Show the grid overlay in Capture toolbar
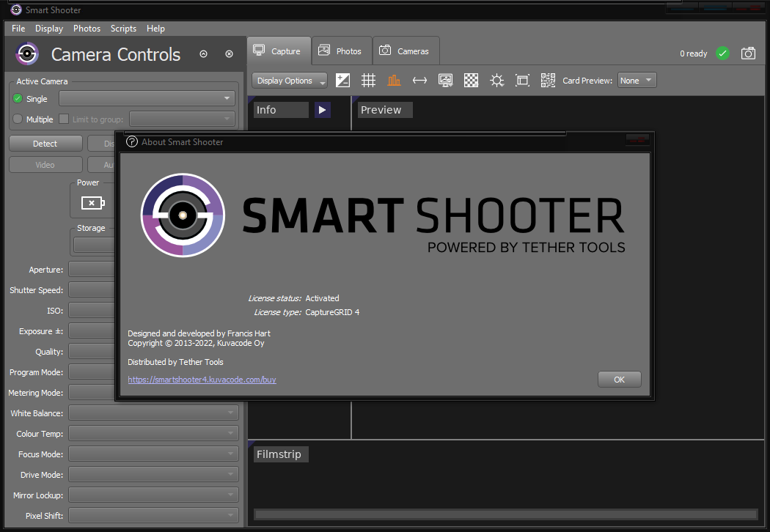 click(x=368, y=80)
